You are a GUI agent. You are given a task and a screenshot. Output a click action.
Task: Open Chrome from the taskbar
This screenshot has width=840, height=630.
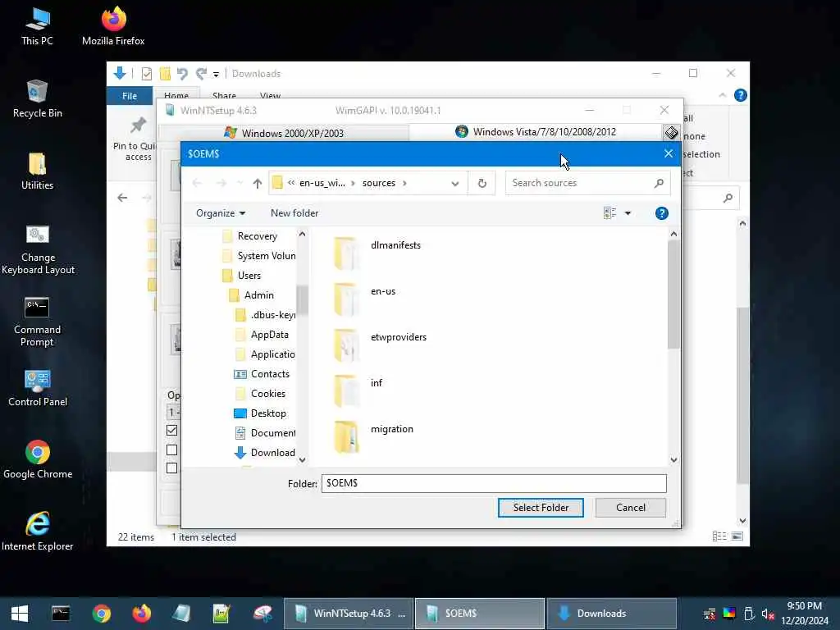[101, 614]
